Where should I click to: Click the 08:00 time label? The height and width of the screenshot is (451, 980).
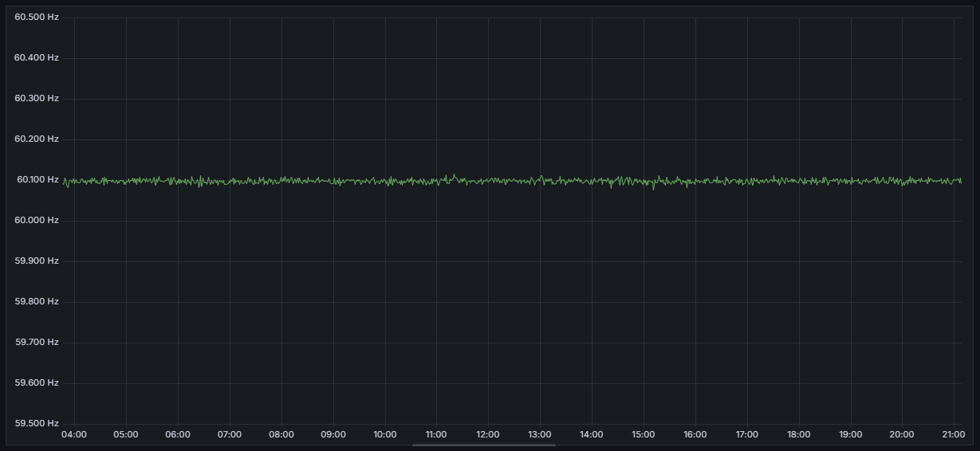281,434
